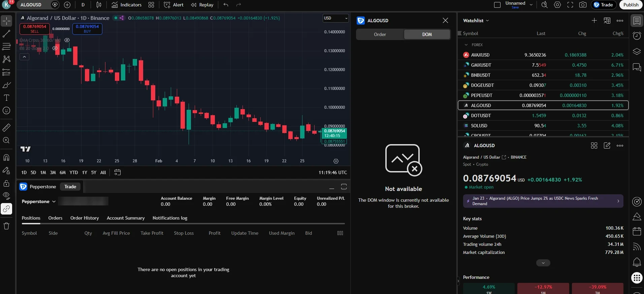Click the top bar Trade button
Viewport: 644px width, 294px height.
coord(604,5)
